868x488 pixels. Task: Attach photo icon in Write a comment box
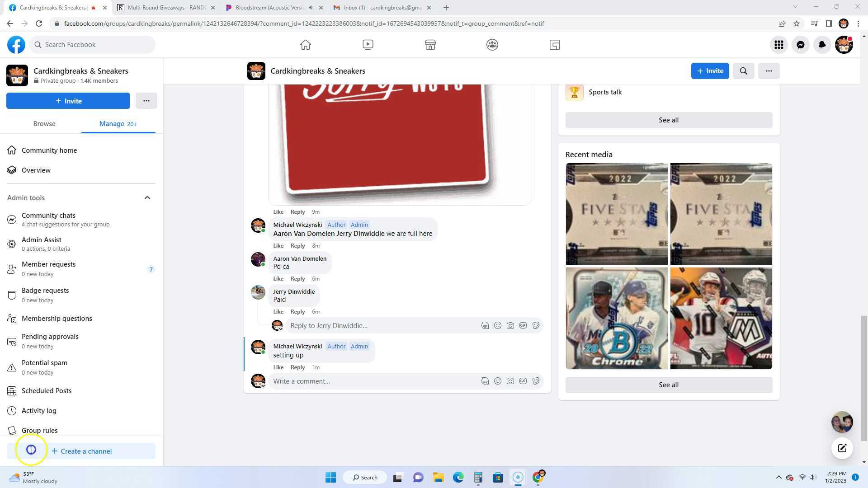[510, 381]
